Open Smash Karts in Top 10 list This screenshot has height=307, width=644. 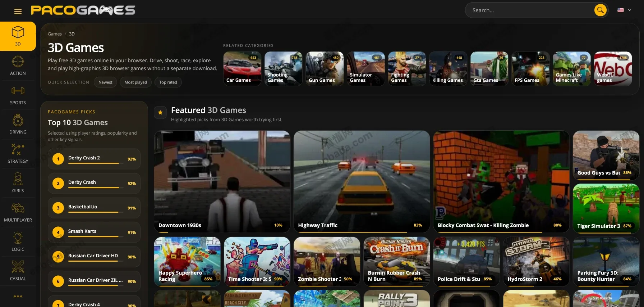[94, 232]
